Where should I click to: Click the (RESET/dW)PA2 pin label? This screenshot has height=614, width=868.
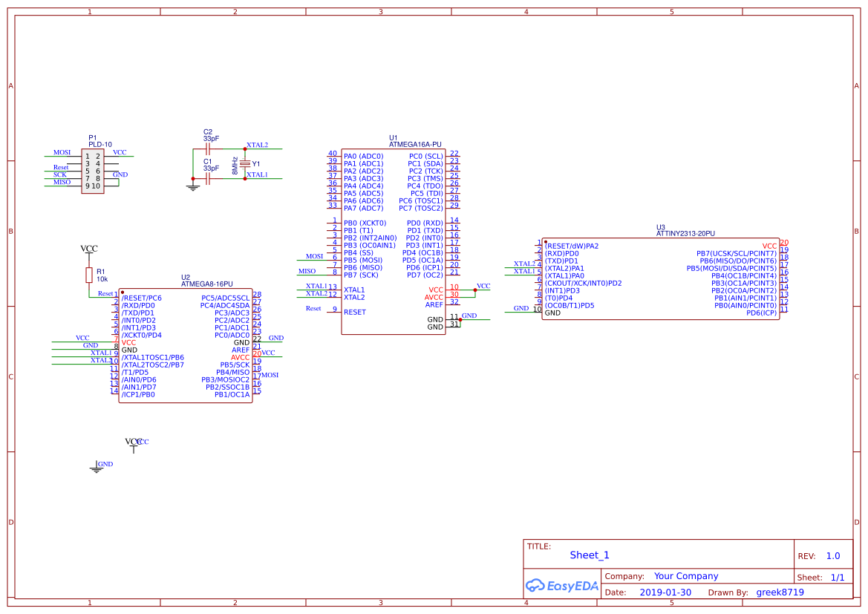pos(571,246)
